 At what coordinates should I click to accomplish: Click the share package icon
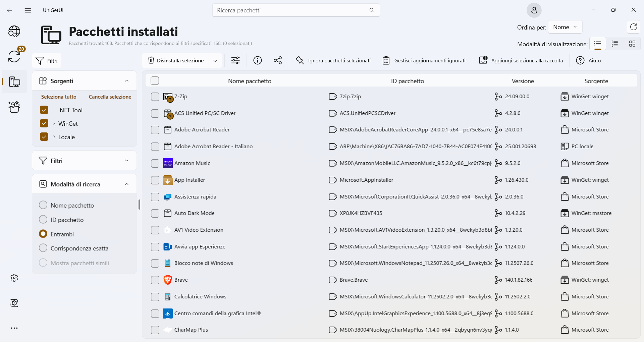(x=278, y=60)
